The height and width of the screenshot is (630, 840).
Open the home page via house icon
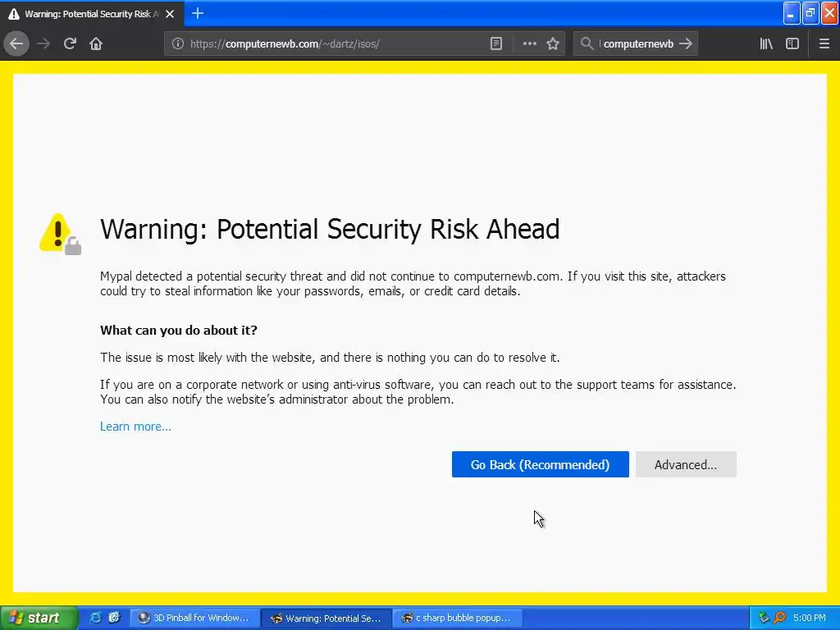[x=96, y=44]
